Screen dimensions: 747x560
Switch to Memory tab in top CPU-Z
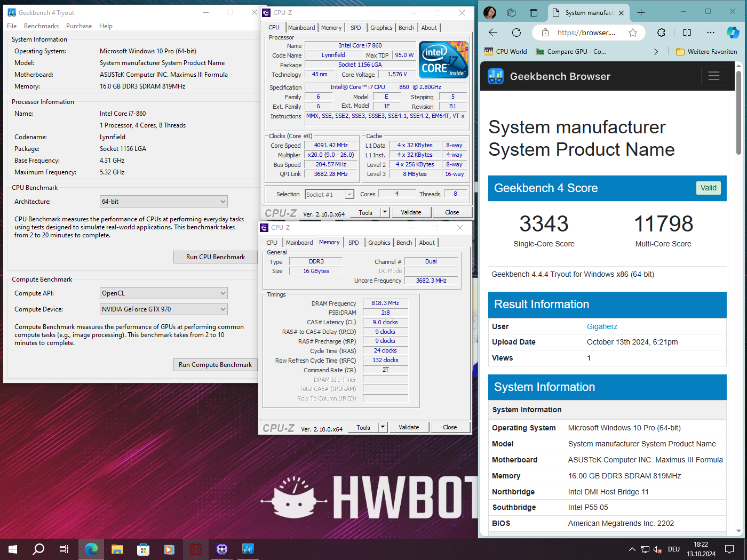(331, 28)
